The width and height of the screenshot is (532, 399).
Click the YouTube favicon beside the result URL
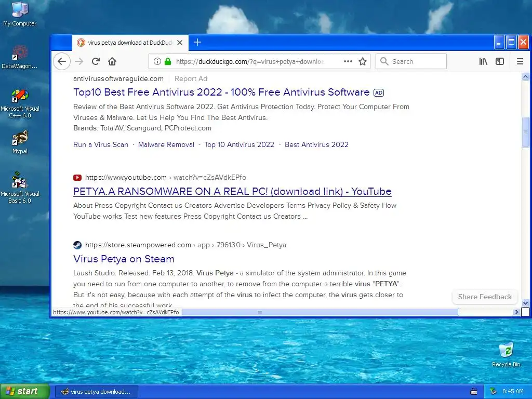pos(77,178)
